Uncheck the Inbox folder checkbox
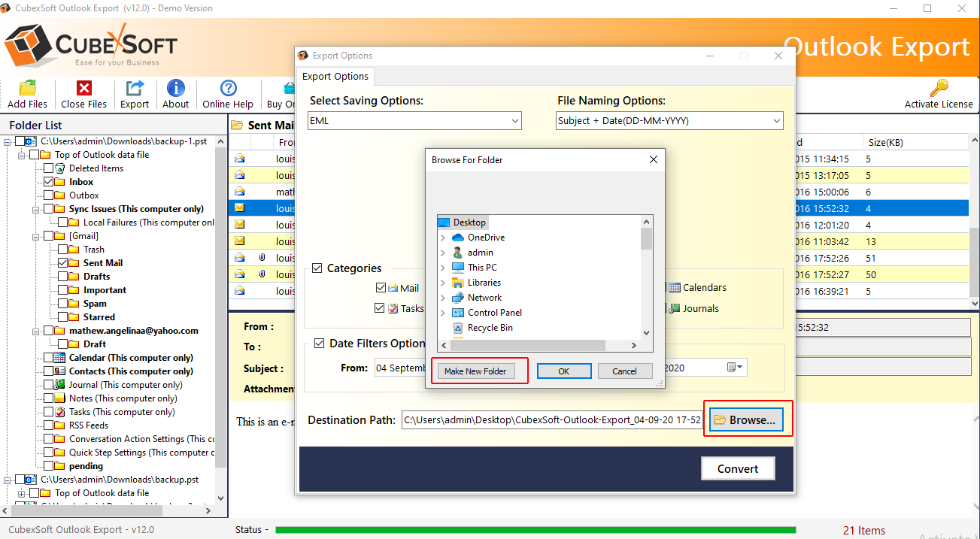This screenshot has width=980, height=539. 49,182
